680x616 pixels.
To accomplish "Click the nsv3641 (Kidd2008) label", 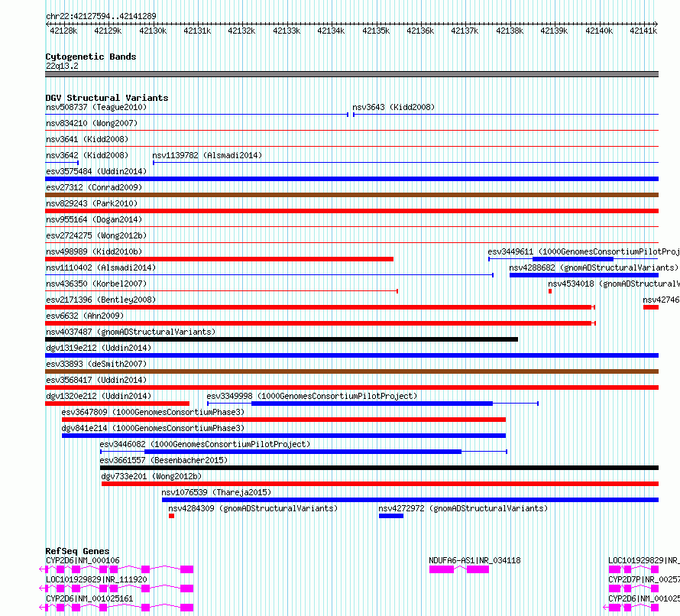I will [87, 139].
